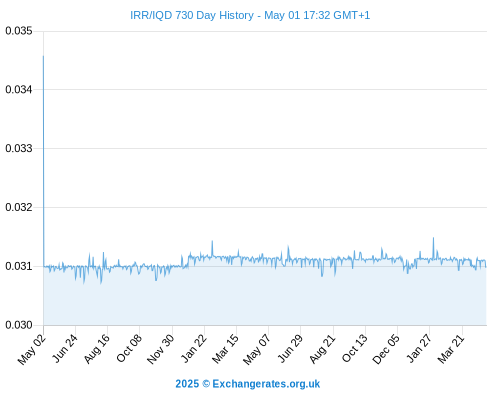
Task: Click the 0.035 y-axis value label
Action: (x=19, y=31)
